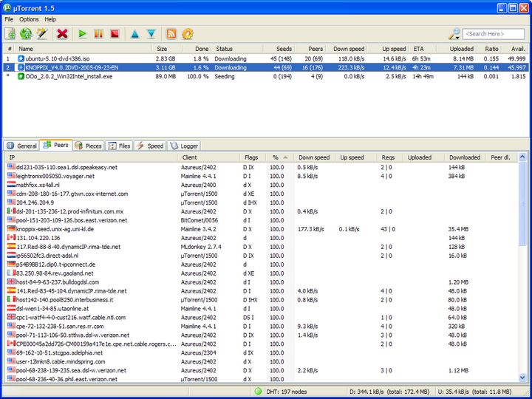Select peer mathfox.xs4all.nl
Viewport: 532px width, 399px height.
pyautogui.click(x=262, y=185)
